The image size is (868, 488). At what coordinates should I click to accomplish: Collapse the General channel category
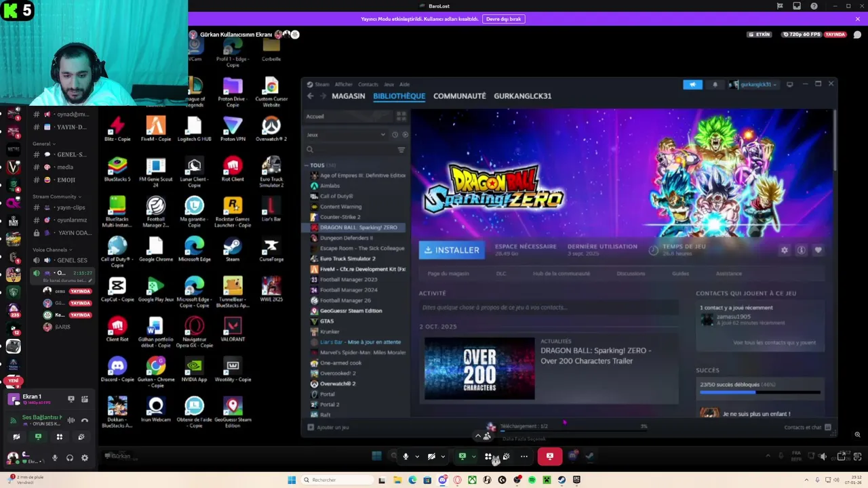(x=43, y=144)
